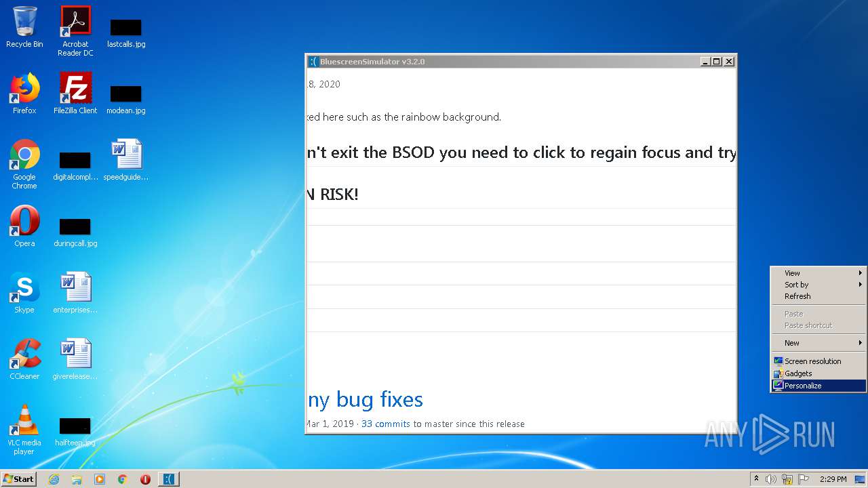This screenshot has height=488, width=868.
Task: Select the Google Chrome desktop shortcut
Action: [24, 164]
